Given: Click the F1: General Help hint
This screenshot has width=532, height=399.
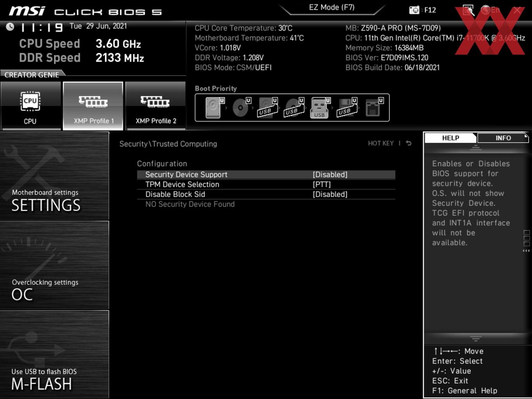Looking at the screenshot, I should [465, 390].
